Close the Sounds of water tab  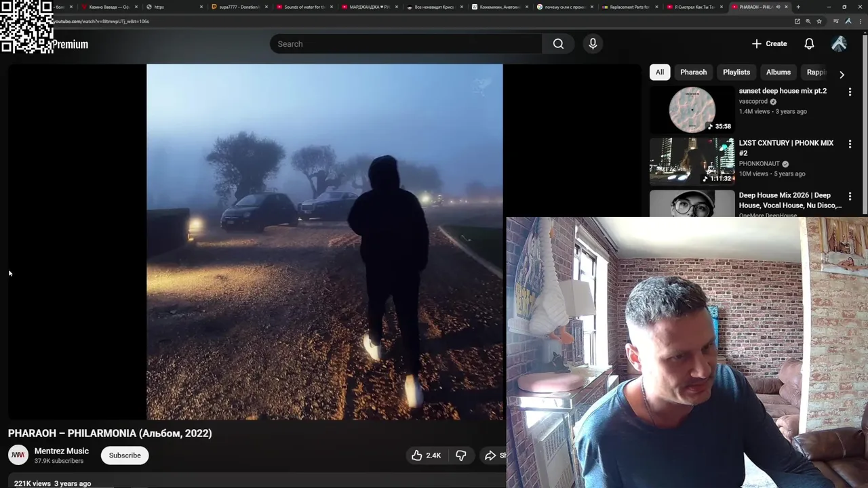pos(332,7)
